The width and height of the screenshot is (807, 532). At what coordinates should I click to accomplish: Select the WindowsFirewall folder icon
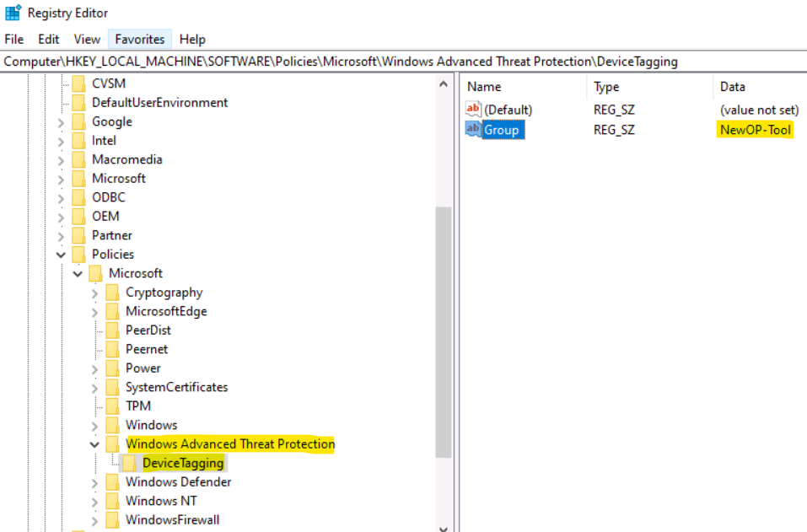tap(112, 520)
